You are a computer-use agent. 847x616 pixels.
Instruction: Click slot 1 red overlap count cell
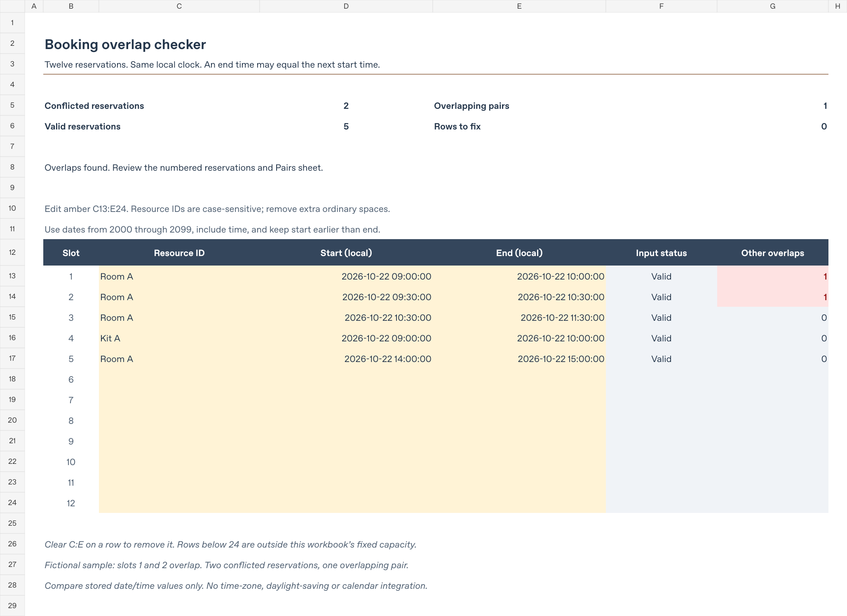773,276
